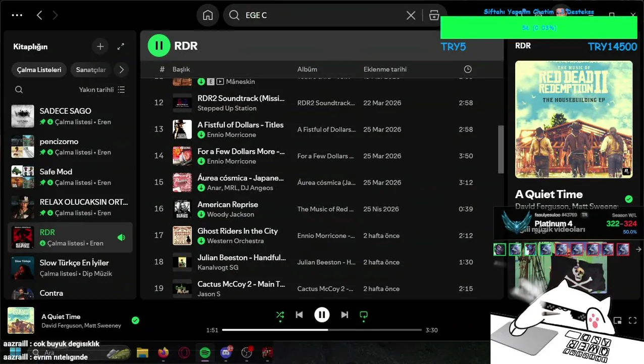644x364 pixels.
Task: Select the Sanatçılar filter chip
Action: [x=91, y=70]
